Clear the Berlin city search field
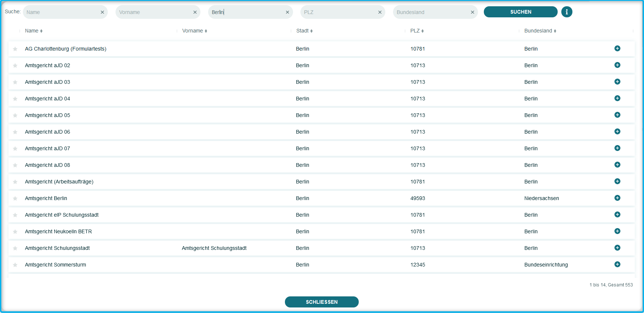 (x=287, y=12)
